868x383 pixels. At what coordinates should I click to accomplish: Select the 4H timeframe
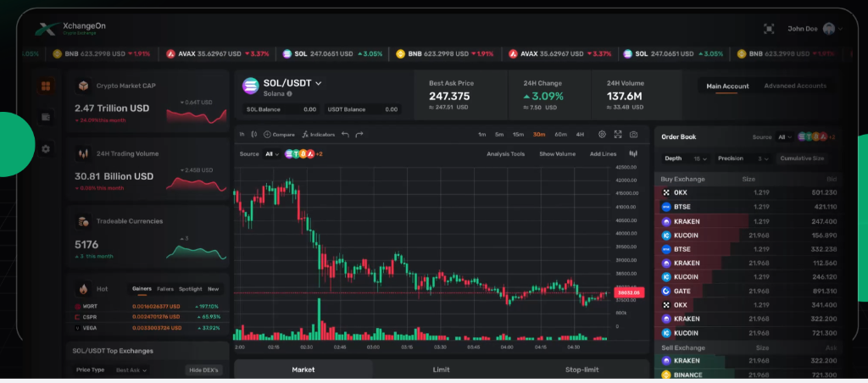point(580,135)
